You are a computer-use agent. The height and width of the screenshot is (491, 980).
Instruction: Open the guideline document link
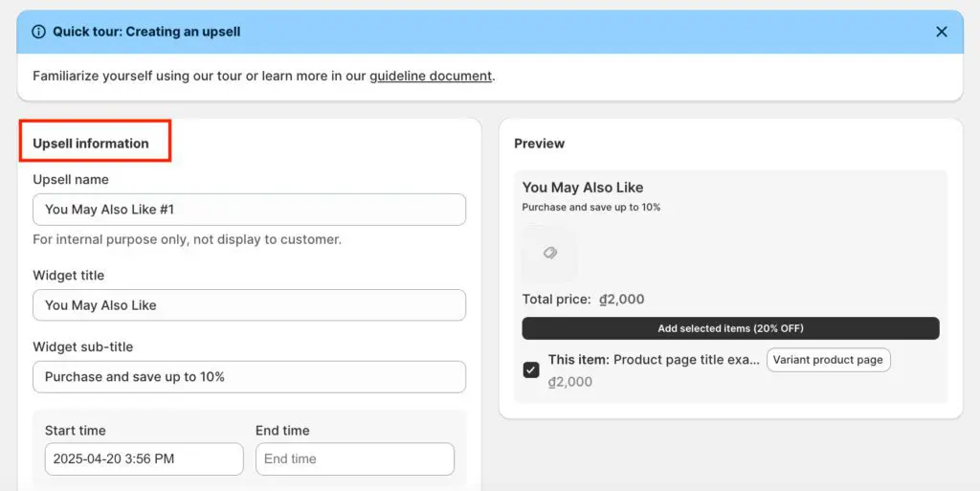(x=431, y=76)
